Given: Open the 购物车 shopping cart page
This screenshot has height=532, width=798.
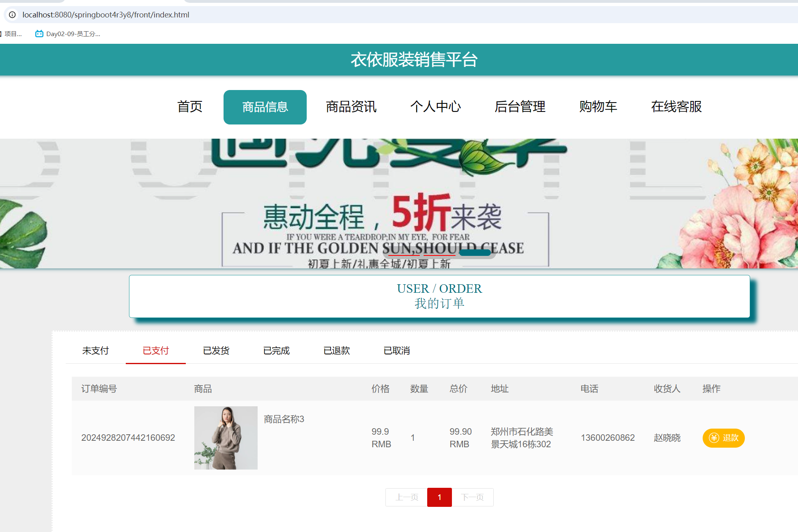Looking at the screenshot, I should pos(598,107).
